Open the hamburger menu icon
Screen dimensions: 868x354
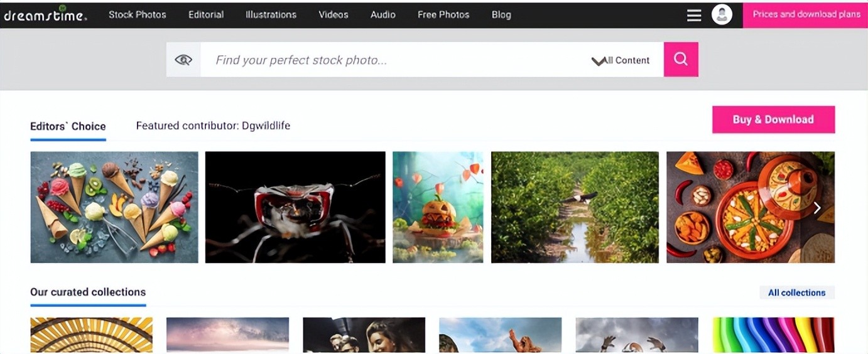694,15
